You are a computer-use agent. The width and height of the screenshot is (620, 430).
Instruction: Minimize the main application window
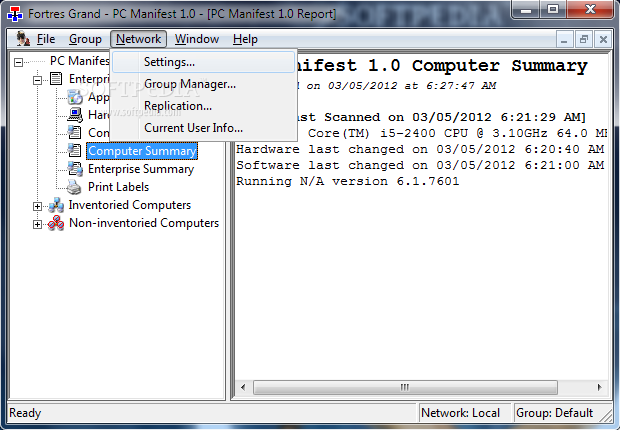point(526,9)
